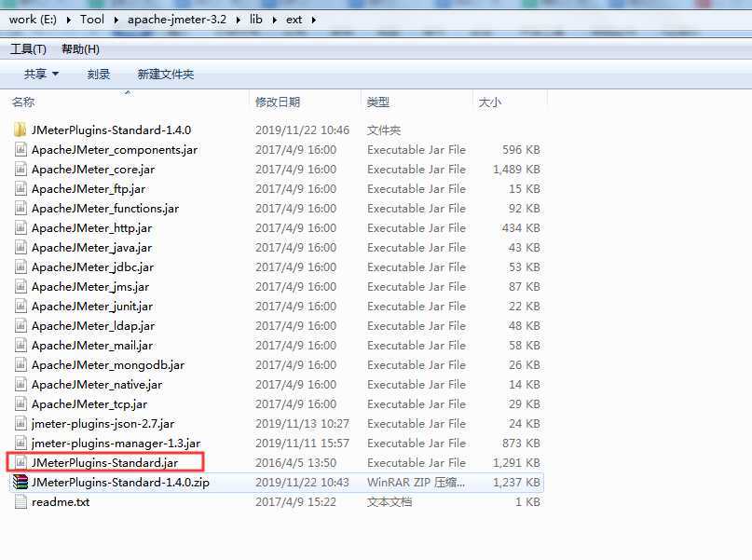The width and height of the screenshot is (752, 560).
Task: Select file name jmeter-plugins-json-2.7.jar
Action: [x=103, y=424]
